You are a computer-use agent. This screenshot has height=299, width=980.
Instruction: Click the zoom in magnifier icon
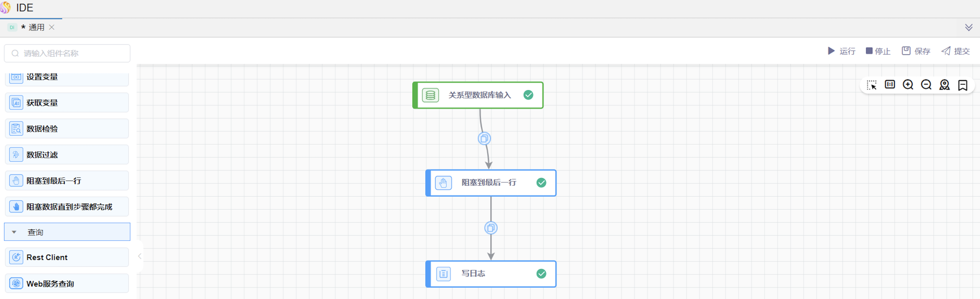(908, 84)
